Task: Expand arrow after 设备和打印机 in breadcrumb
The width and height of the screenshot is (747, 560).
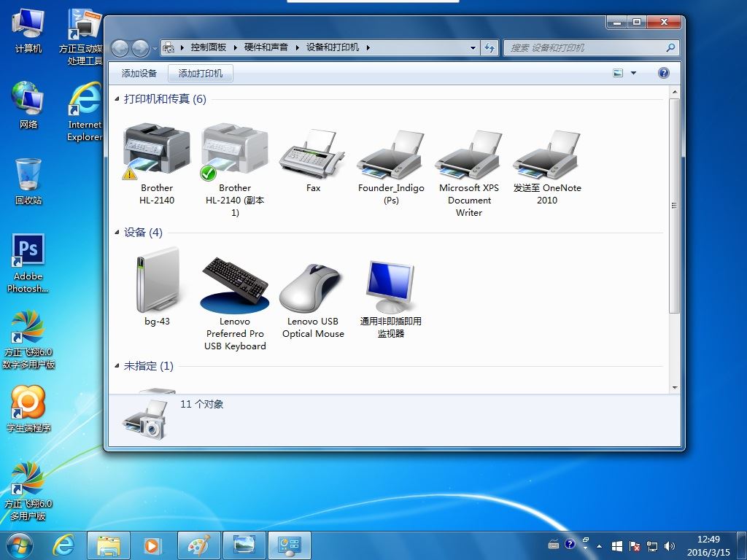Action: 368,47
